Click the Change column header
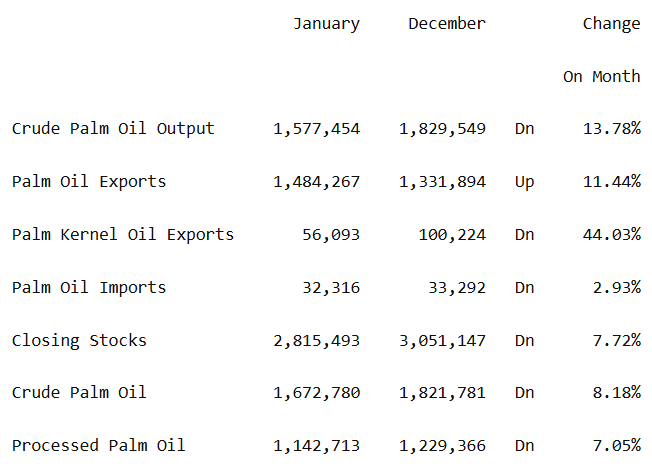 coord(611,24)
